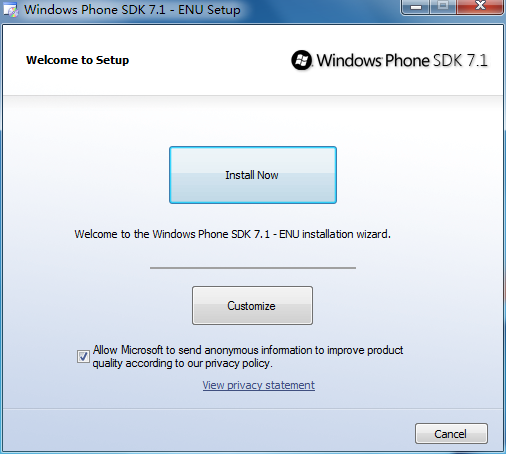Click the empty footer area beside Cancel
506x454 pixels.
pos(207,432)
